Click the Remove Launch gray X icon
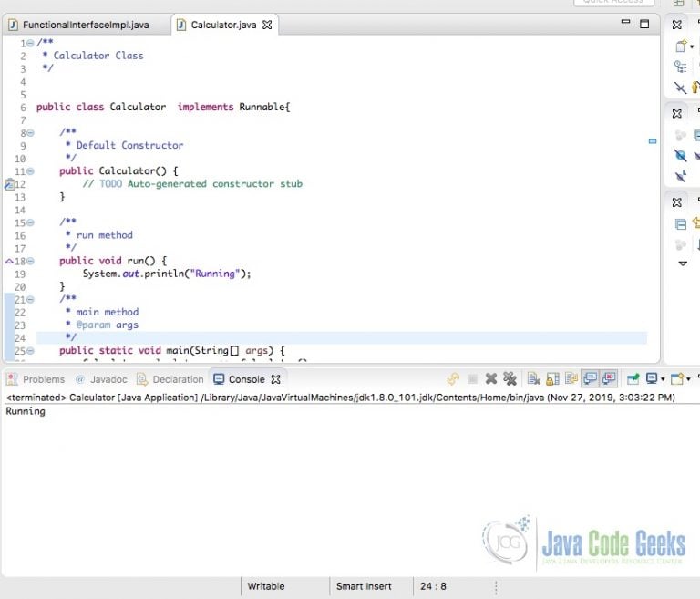The height and width of the screenshot is (599, 700). pos(491,379)
